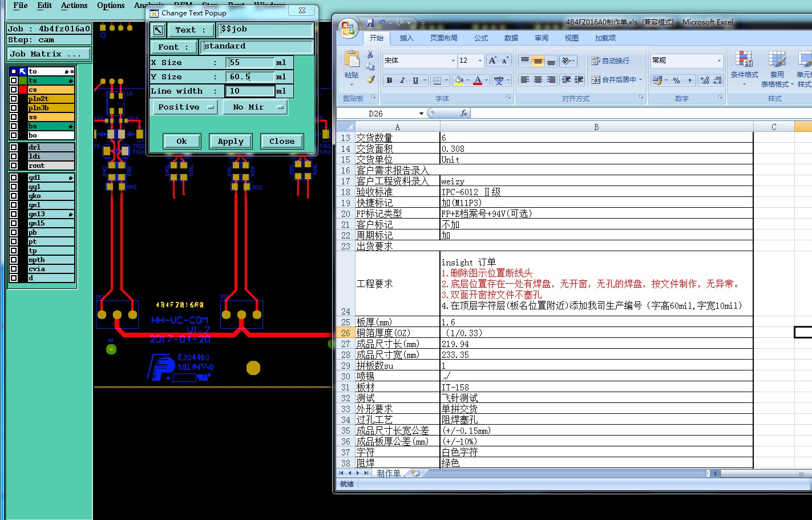
Task: Click the Middle Align icon in Excel
Action: (538, 61)
